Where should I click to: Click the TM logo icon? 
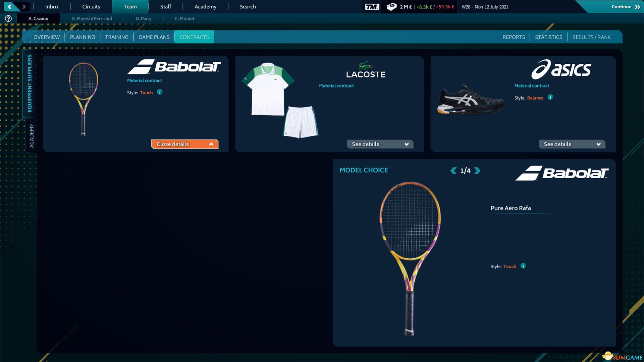coord(372,7)
